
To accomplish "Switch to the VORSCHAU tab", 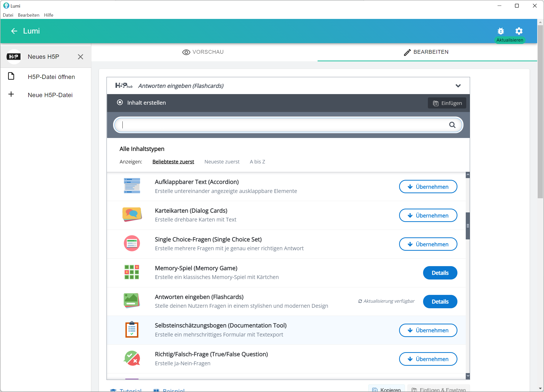I will pos(203,52).
